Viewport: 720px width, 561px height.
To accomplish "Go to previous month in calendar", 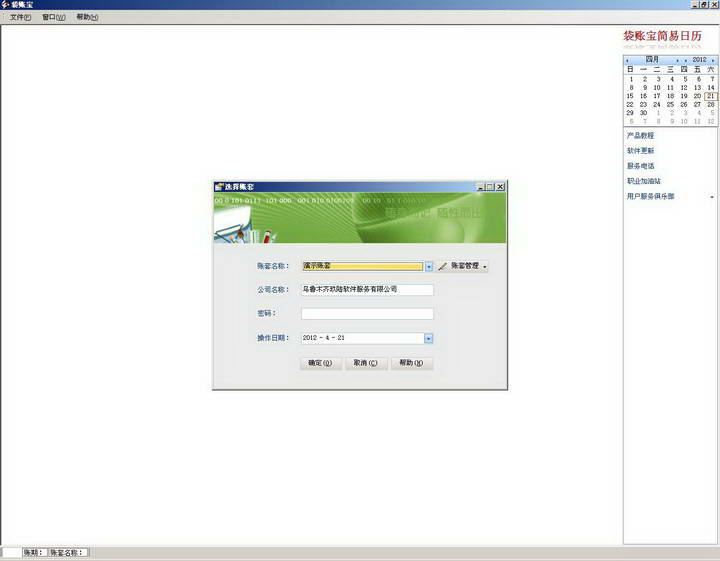I will pyautogui.click(x=628, y=60).
